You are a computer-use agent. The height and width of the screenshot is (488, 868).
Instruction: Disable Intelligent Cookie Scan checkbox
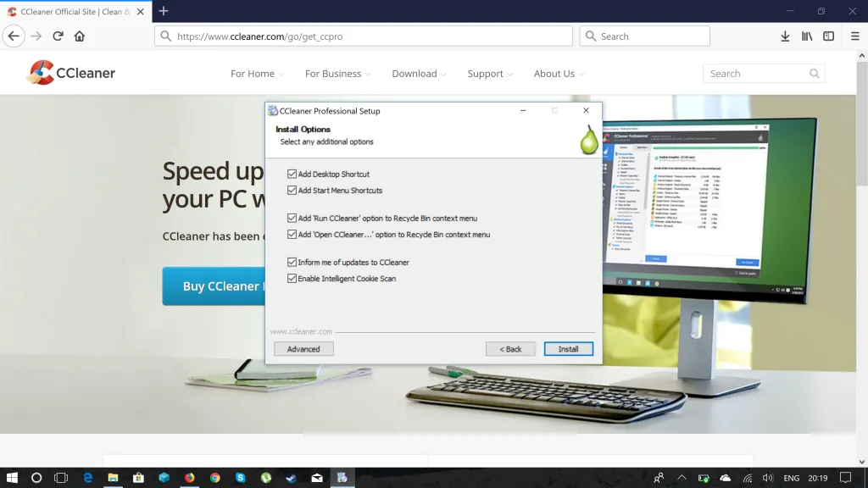click(292, 278)
